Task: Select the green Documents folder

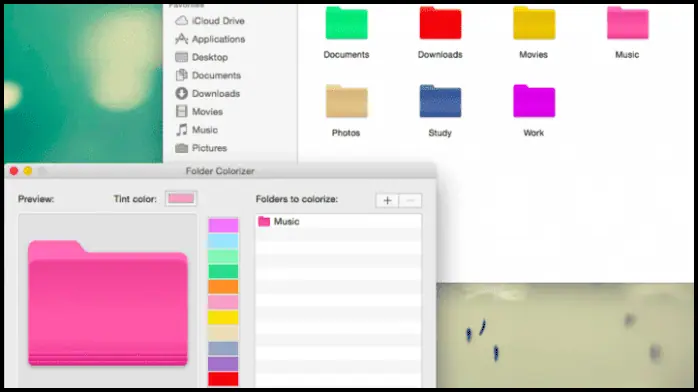Action: 346,24
